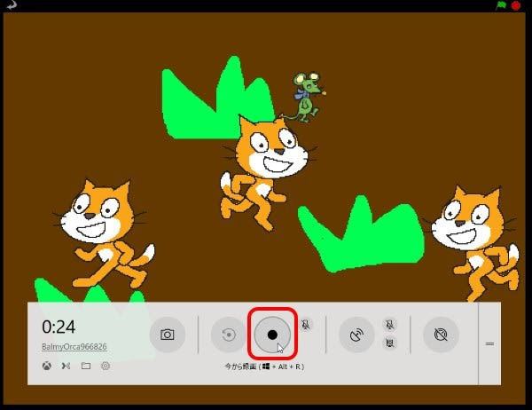532x410 pixels.
Task: Toggle the crossed-out Game Mode gauge icon
Action: click(x=441, y=335)
